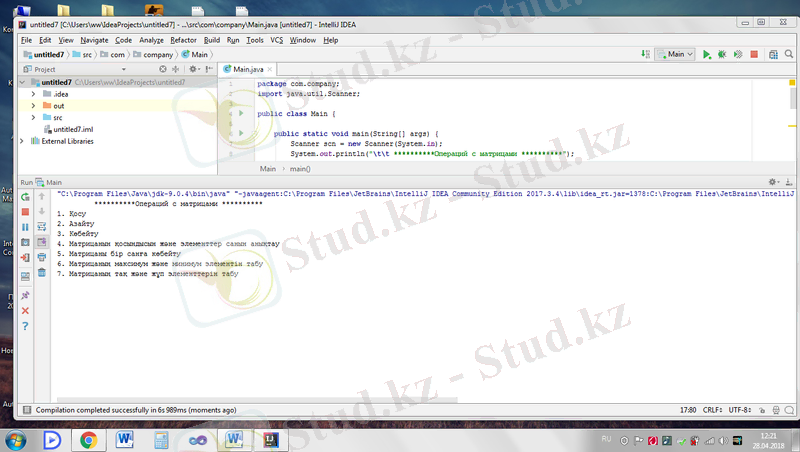Open the Build menu
This screenshot has height=452, width=800.
212,40
